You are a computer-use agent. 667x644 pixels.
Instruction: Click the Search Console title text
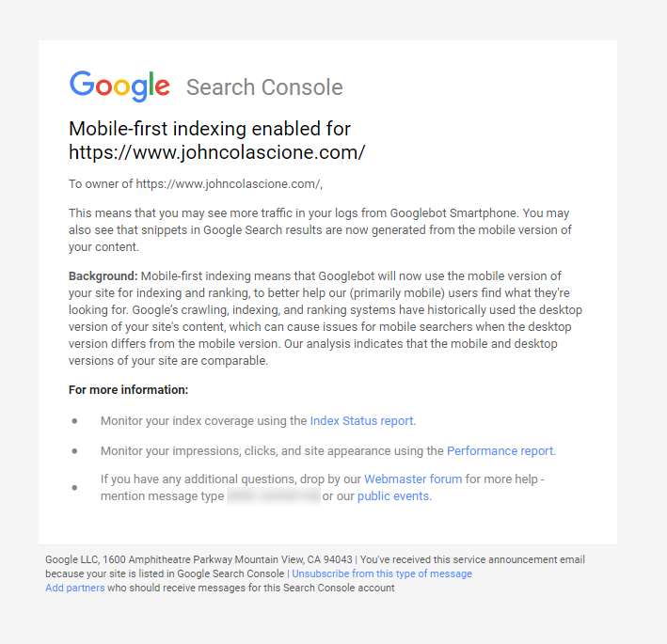[264, 87]
